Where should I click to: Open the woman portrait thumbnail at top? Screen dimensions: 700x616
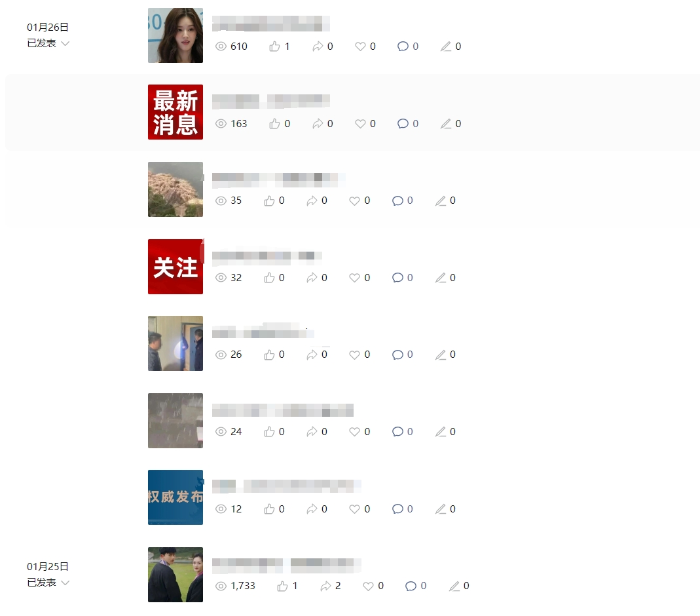175,35
